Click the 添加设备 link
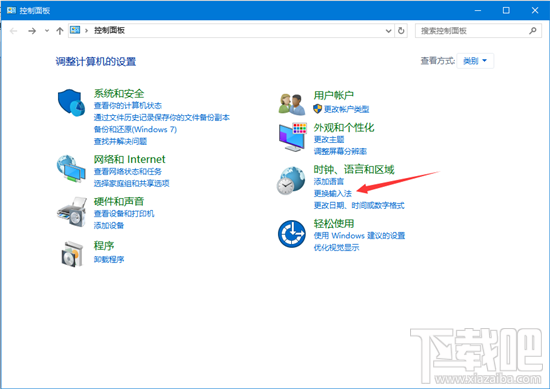This screenshot has width=550, height=389. [x=109, y=225]
